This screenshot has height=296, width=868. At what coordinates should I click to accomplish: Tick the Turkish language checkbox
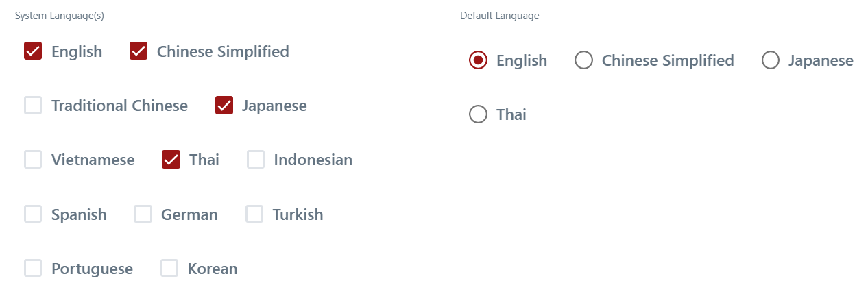(x=254, y=214)
